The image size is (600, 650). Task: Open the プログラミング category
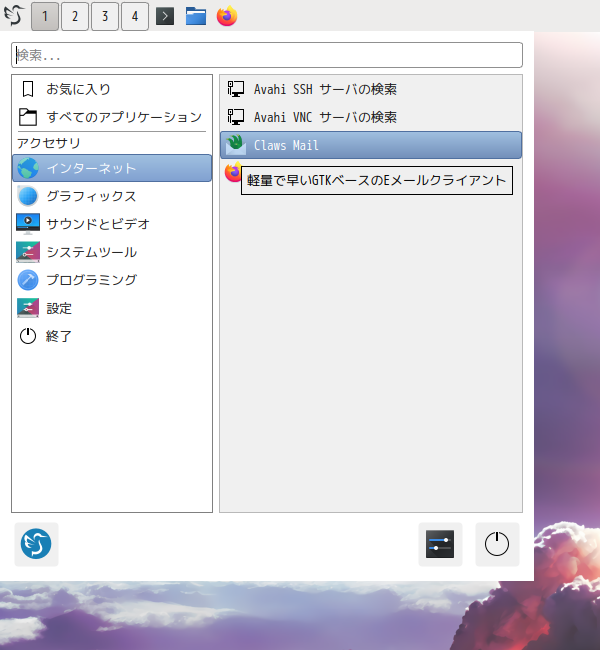[x=112, y=280]
